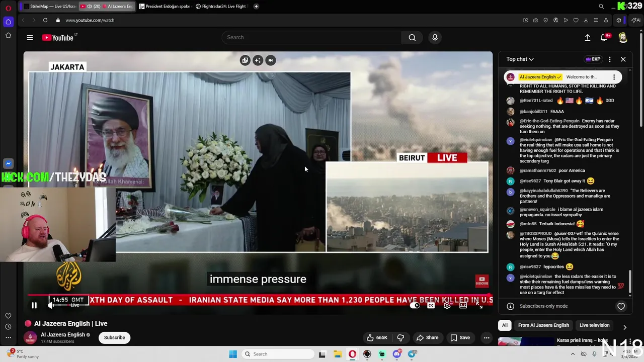644x362 pixels.
Task: Toggle autoplay switch in player controls
Action: (x=415, y=305)
